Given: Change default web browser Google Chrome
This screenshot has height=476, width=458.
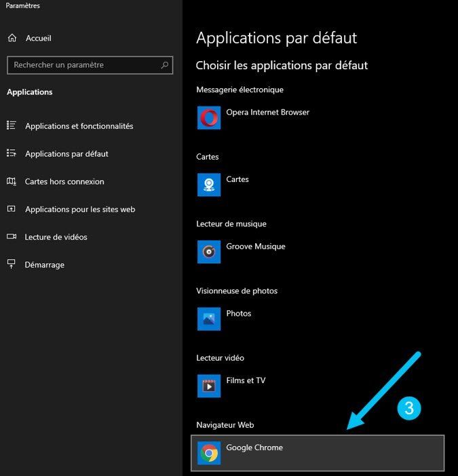Looking at the screenshot, I should point(318,453).
